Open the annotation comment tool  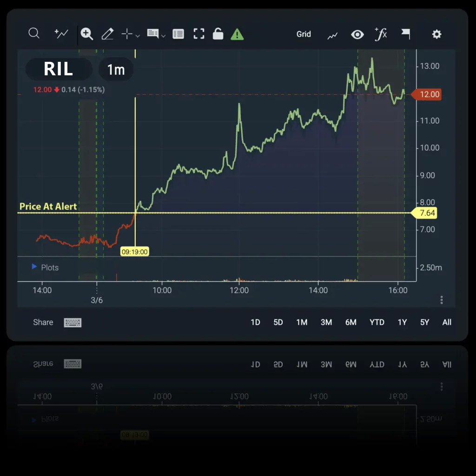152,33
